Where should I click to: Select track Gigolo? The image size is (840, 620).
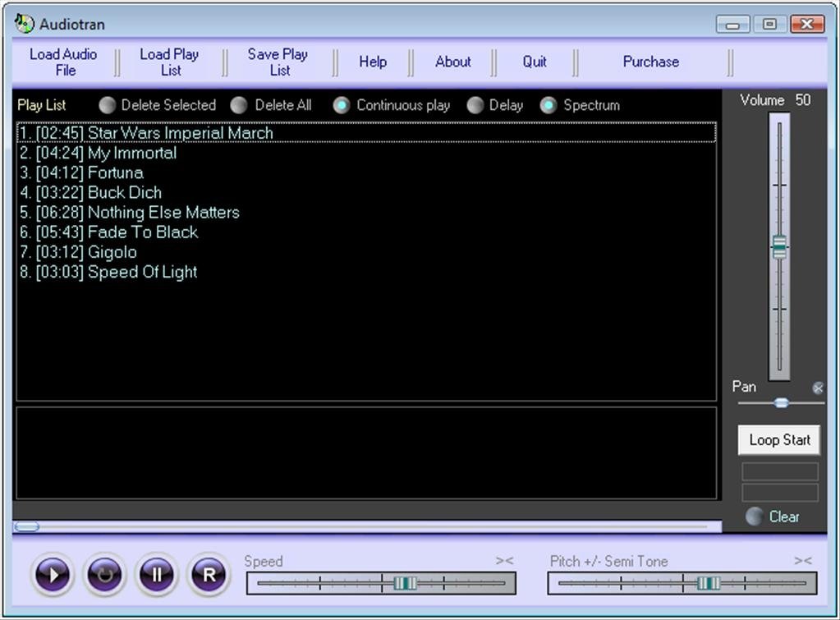(x=366, y=252)
